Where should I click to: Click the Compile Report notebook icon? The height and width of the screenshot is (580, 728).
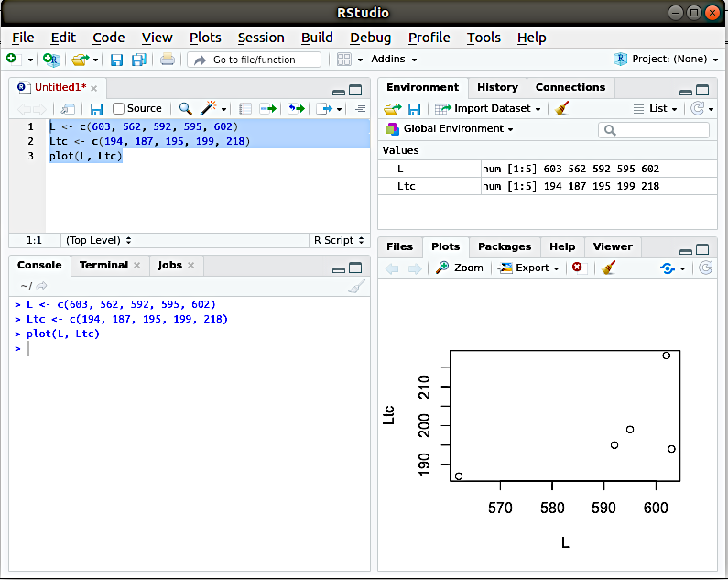tap(245, 109)
